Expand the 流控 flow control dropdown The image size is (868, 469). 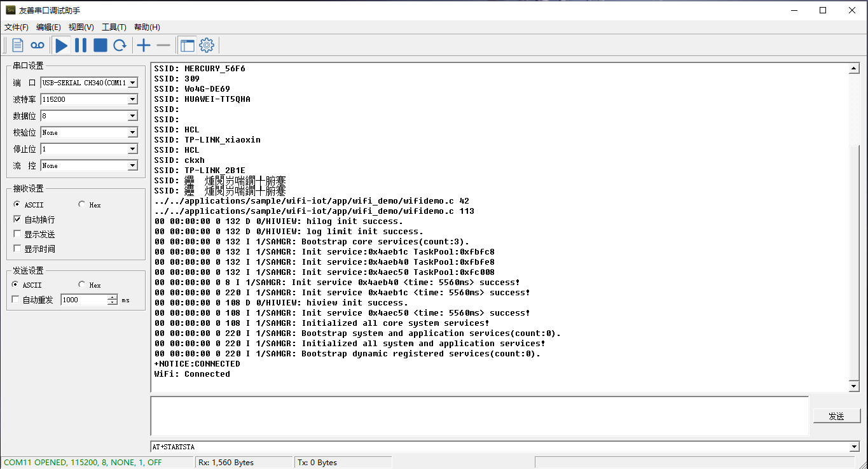(x=133, y=165)
